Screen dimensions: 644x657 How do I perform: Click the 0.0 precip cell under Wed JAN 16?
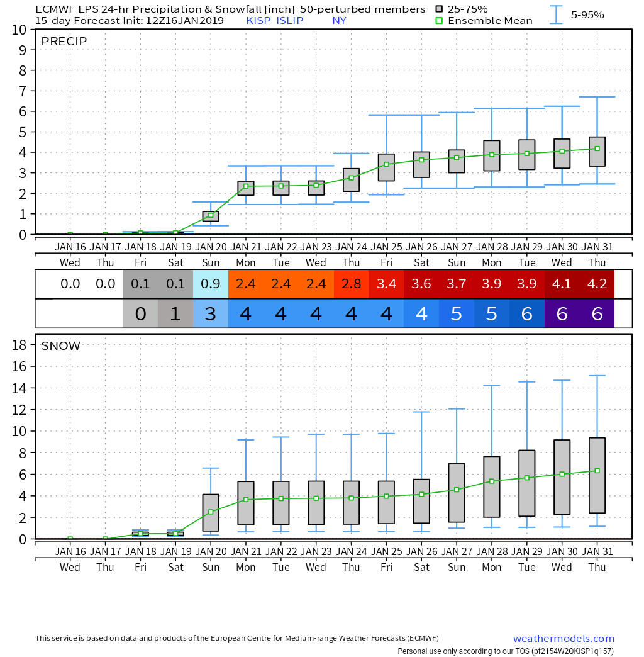coord(70,284)
